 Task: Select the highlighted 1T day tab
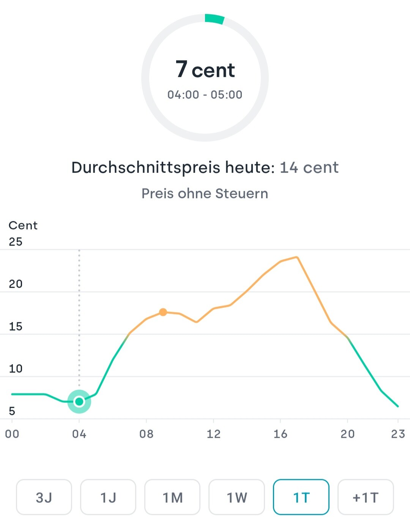301,497
